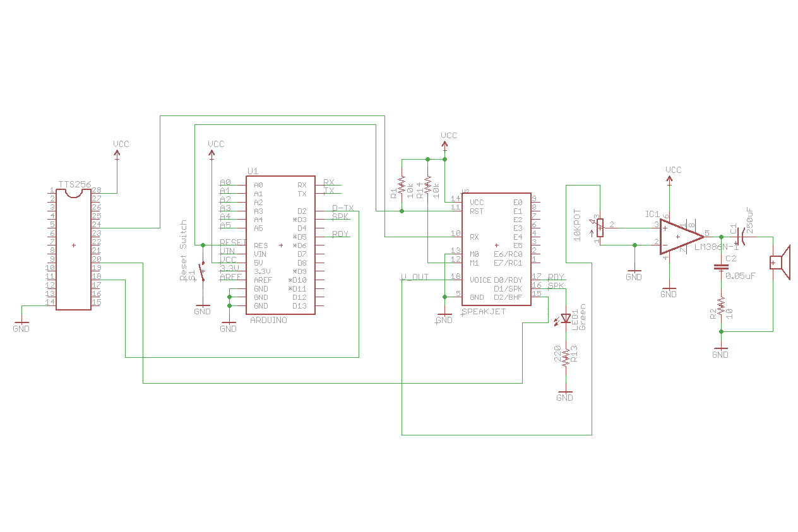Click the VOICE pin label in the SpeakJet
798x532 pixels.
click(480, 280)
